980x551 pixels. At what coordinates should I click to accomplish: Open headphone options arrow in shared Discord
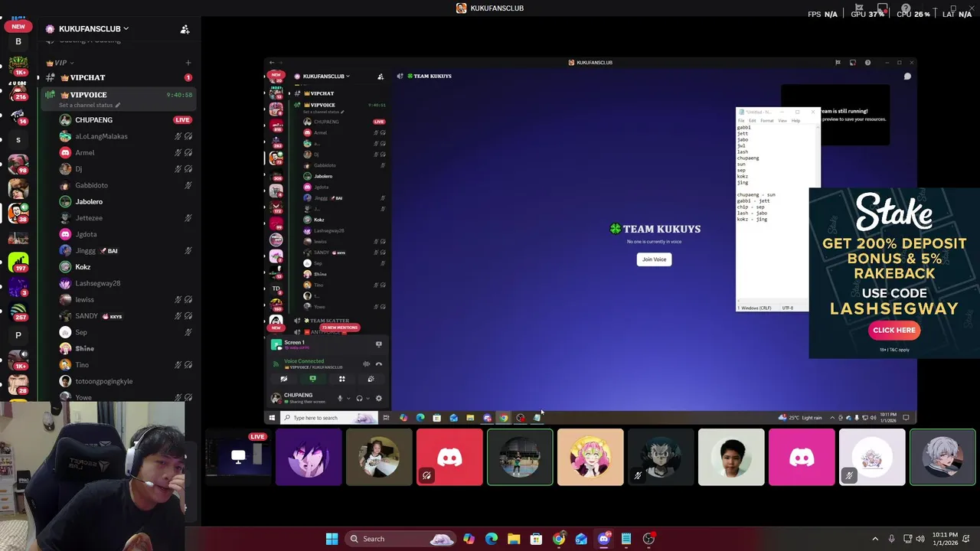[x=367, y=399]
